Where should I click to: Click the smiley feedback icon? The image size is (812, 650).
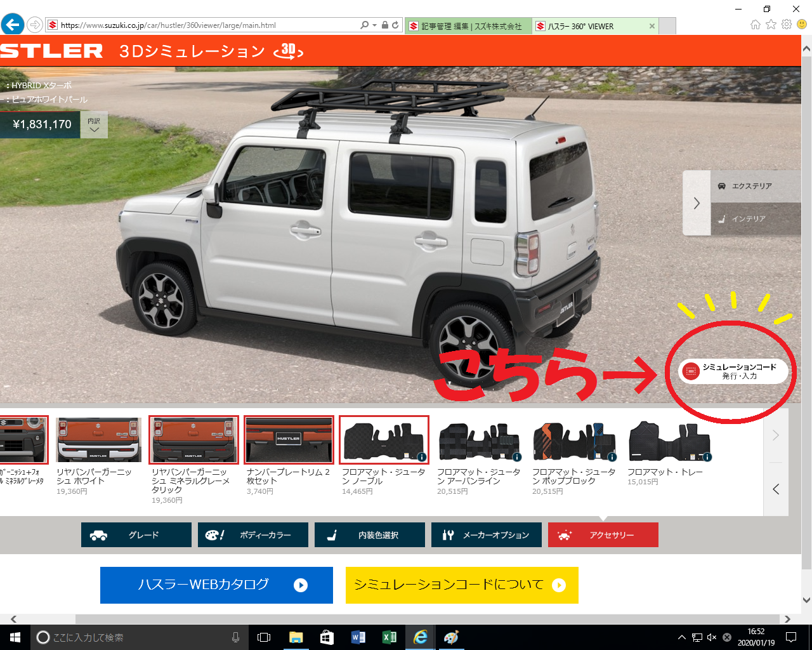802,24
